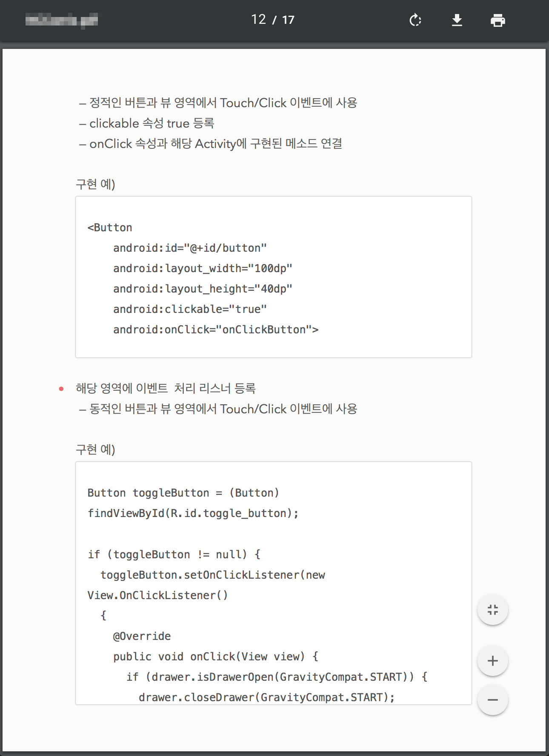The image size is (549, 756).
Task: Rotate the PDF document clockwise
Action: coord(415,20)
